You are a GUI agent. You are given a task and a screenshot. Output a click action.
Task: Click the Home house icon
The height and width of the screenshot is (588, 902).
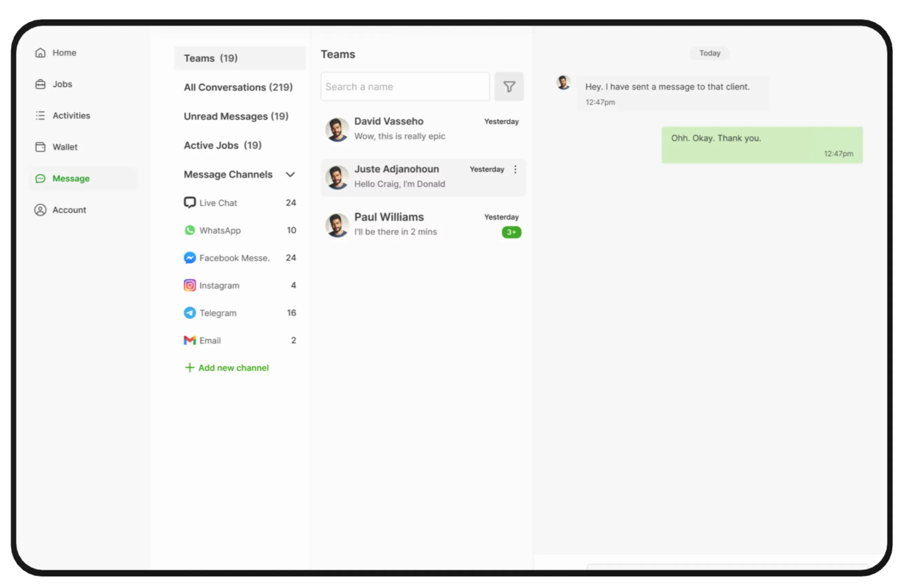pos(40,53)
